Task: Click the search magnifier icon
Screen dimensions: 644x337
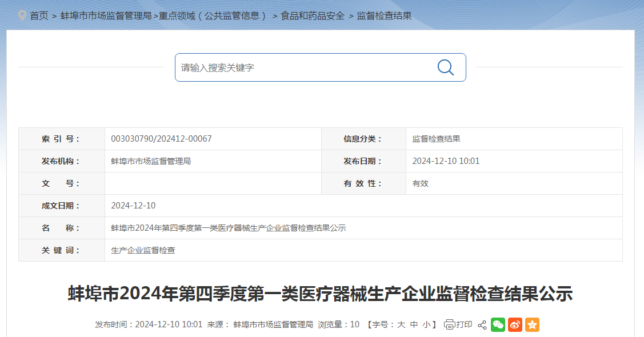Action: tap(445, 67)
